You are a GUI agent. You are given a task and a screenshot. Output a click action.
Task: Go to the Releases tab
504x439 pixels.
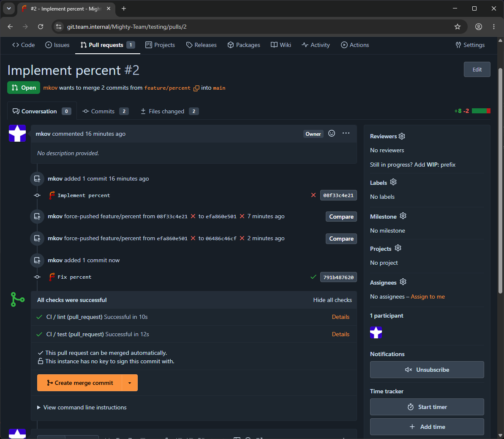[202, 45]
